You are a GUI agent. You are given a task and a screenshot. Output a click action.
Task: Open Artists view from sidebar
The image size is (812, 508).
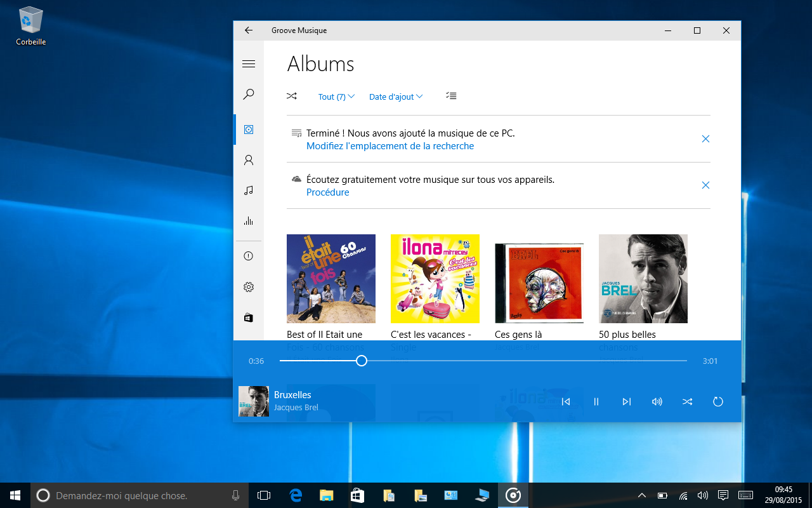click(249, 160)
